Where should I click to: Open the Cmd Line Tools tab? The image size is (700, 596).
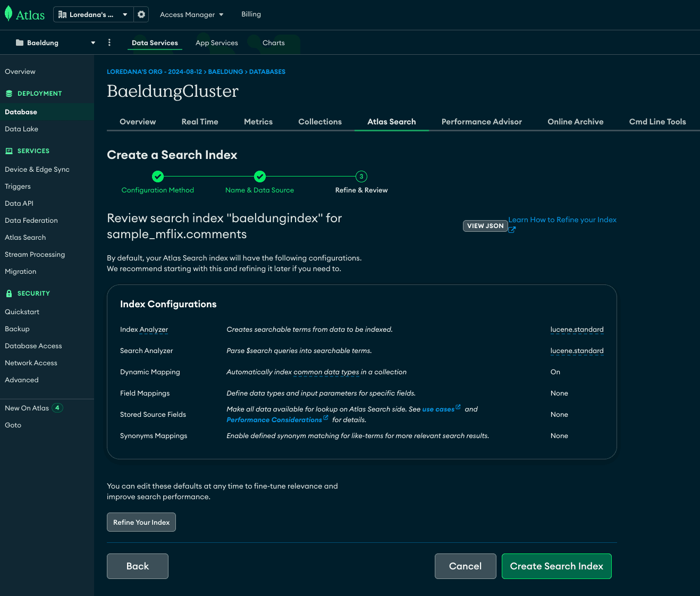[x=657, y=122]
